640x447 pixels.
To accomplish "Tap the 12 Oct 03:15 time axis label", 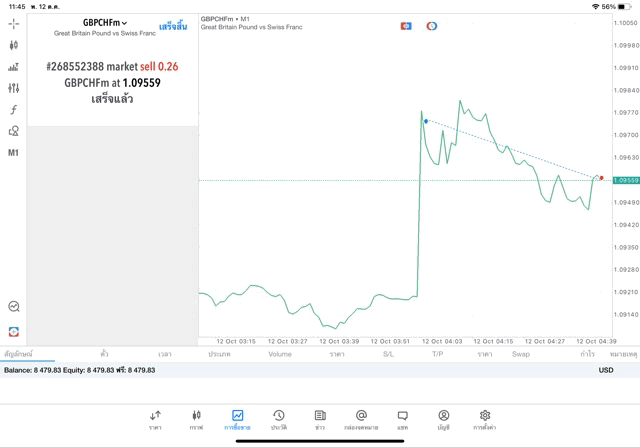I will (236, 341).
